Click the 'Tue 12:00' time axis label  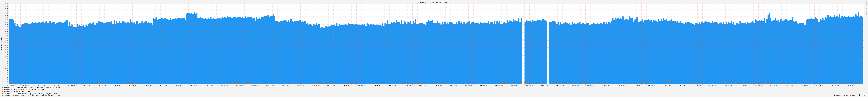click(x=407, y=85)
